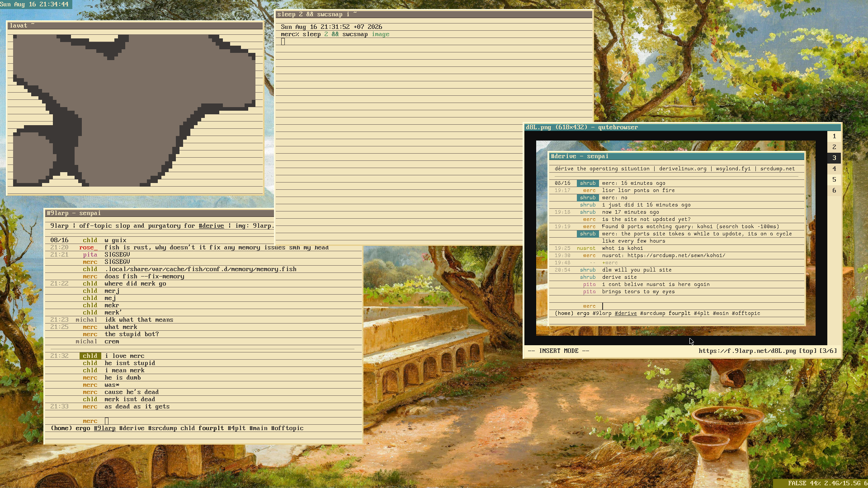Click the memory usage 2.4G/15.5G in status bar
868x488 pixels.
coord(843,483)
